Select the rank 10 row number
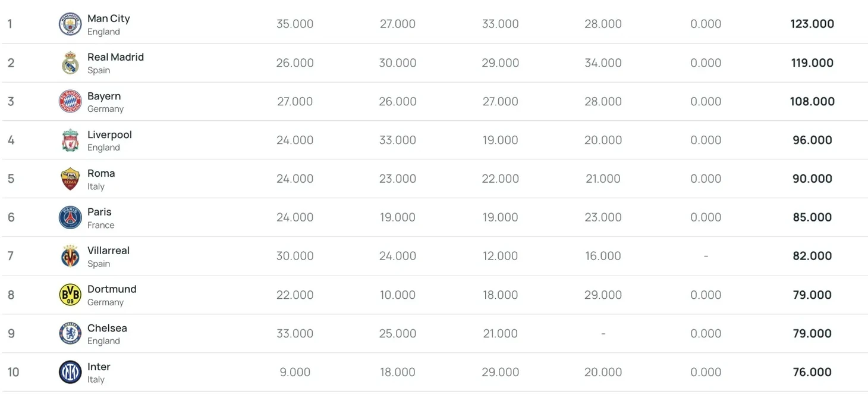Image resolution: width=868 pixels, height=394 pixels. (x=13, y=372)
